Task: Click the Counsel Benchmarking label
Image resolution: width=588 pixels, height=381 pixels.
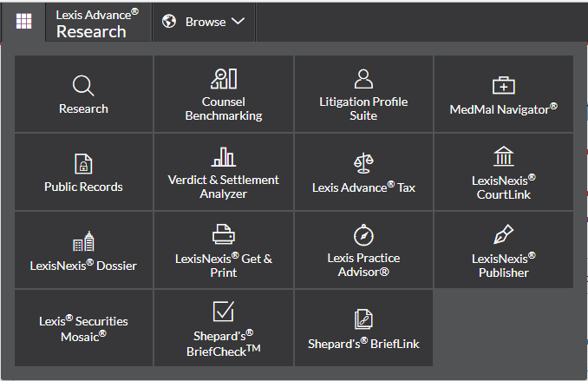Action: click(224, 108)
